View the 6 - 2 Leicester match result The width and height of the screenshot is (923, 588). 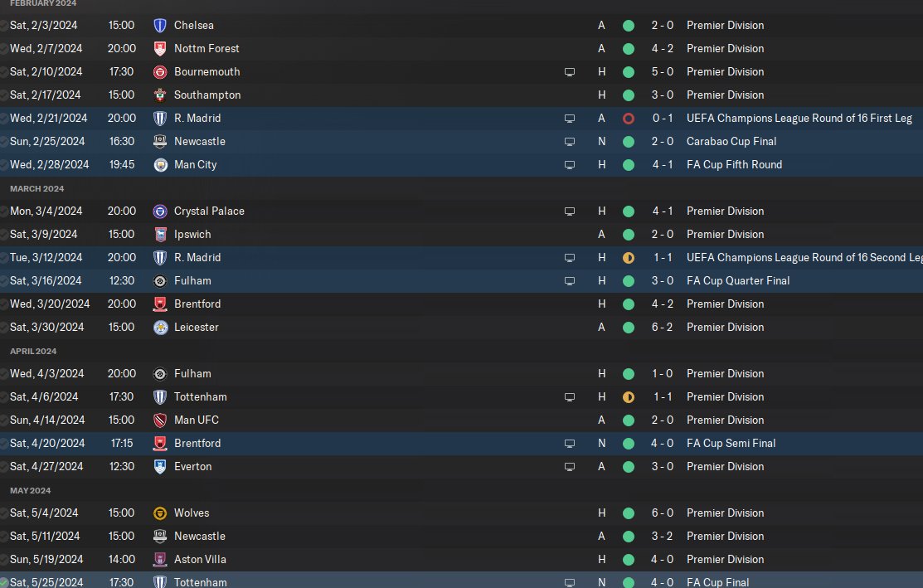pos(662,328)
